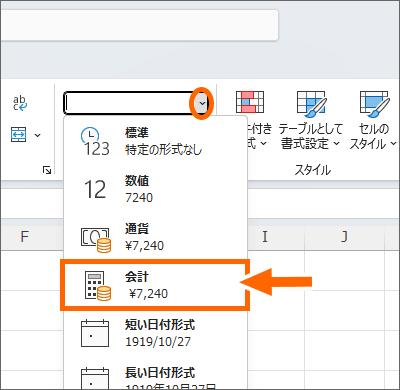Click the short date calendar icon

click(x=95, y=333)
